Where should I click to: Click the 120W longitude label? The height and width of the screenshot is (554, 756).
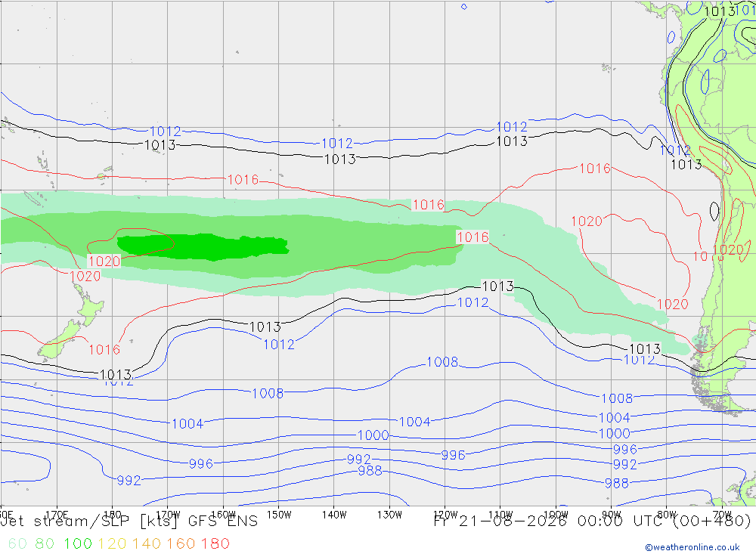tap(445, 515)
